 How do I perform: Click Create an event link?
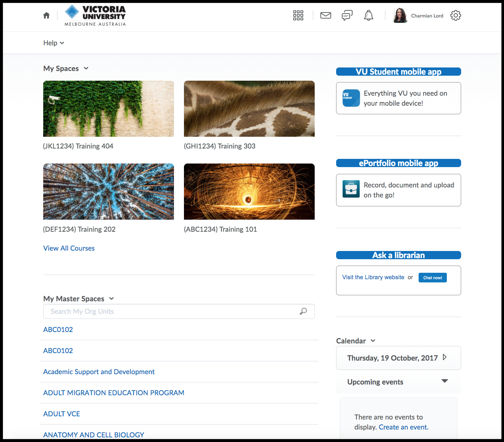(x=403, y=427)
